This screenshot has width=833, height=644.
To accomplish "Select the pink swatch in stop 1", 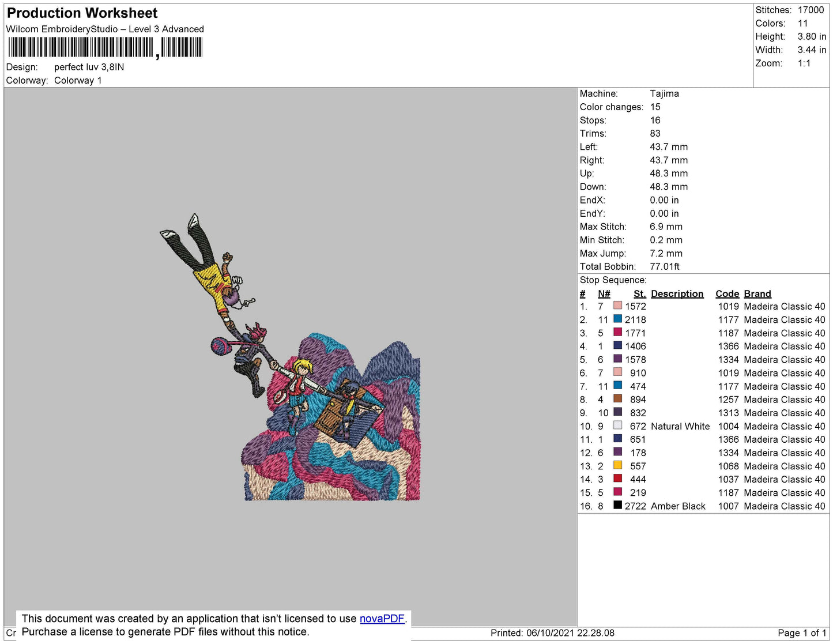I will [x=618, y=306].
